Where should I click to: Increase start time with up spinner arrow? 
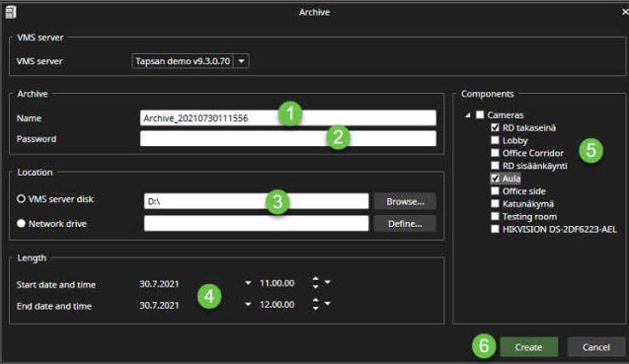tap(316, 279)
